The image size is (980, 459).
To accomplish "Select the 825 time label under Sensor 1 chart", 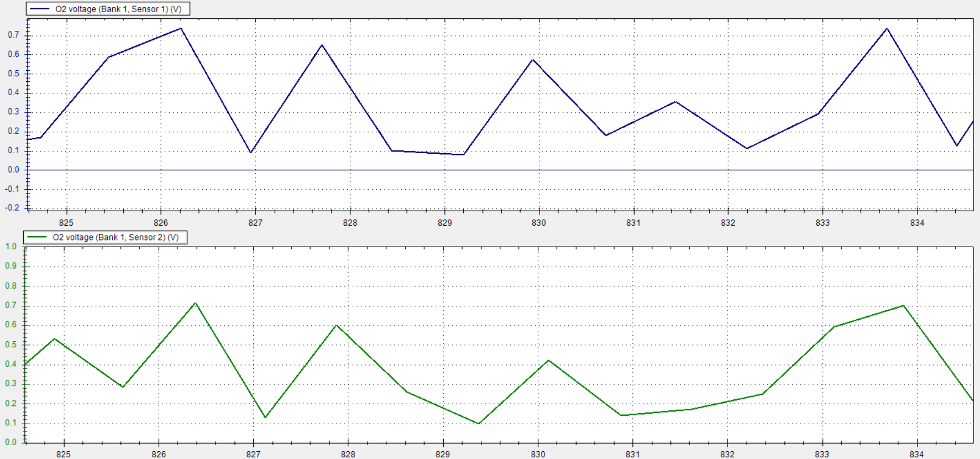I will pos(66,223).
